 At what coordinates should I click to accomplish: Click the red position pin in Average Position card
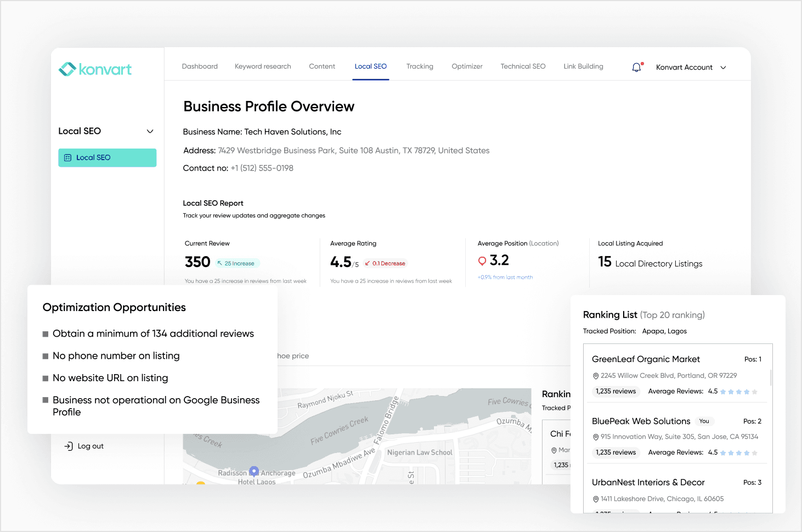482,261
